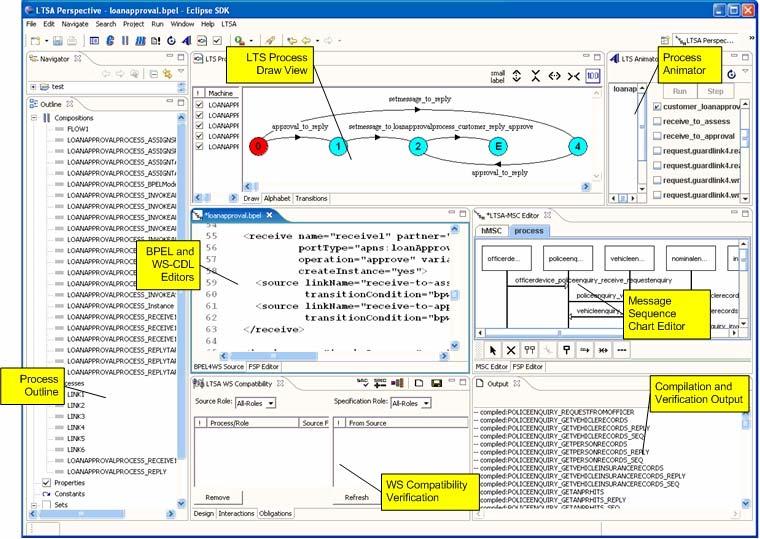The height and width of the screenshot is (539, 760).
Task: Click the D! check icon in toolbar
Action: [156, 41]
